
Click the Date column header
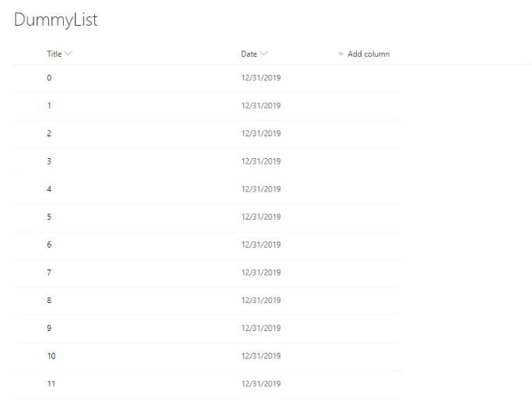pos(248,54)
